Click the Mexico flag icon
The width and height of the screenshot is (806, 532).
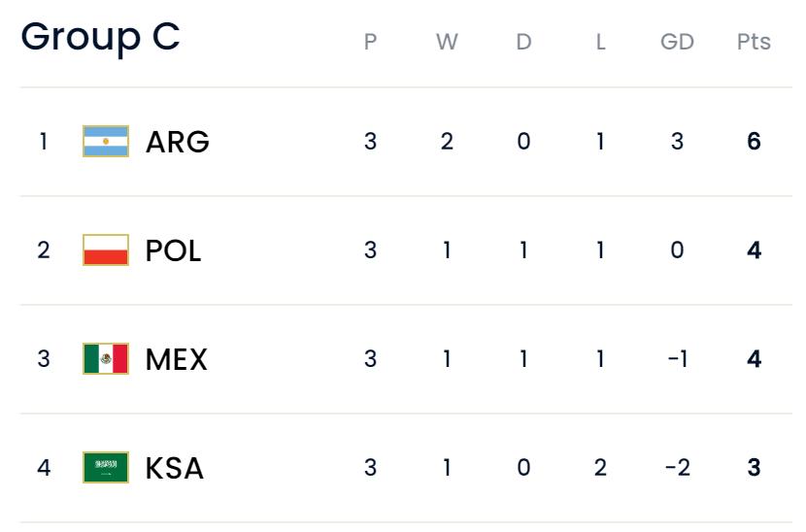point(106,359)
